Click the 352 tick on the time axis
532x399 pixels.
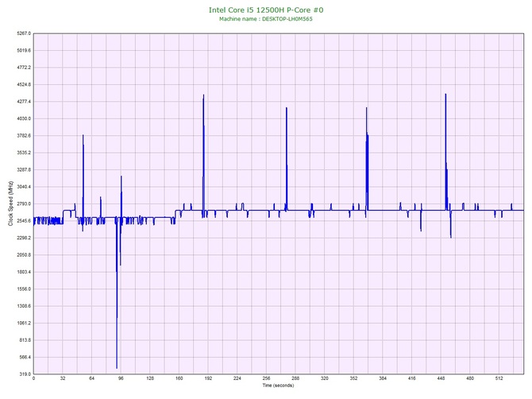coord(353,378)
